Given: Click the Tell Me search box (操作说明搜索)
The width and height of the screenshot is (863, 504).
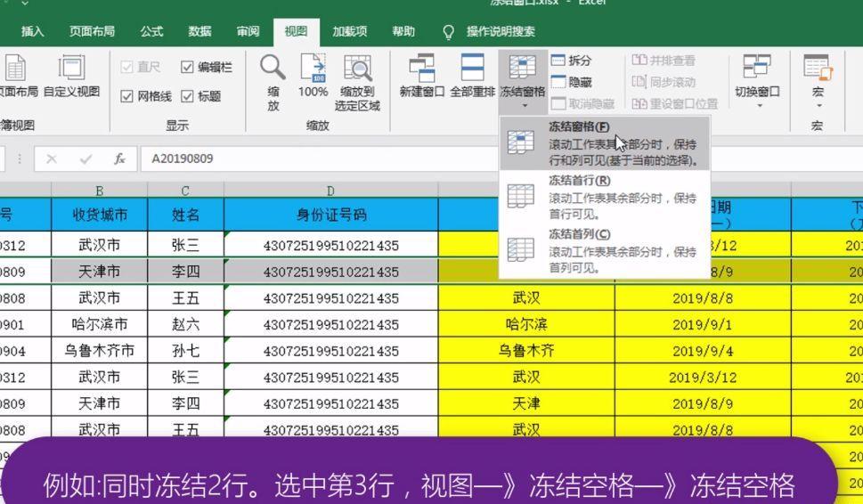Looking at the screenshot, I should [501, 31].
